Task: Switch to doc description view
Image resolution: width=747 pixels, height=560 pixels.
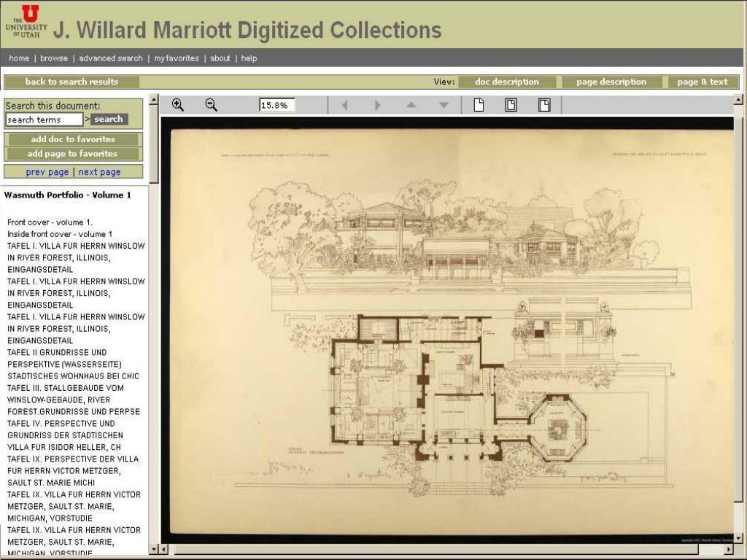Action: pyautogui.click(x=507, y=82)
